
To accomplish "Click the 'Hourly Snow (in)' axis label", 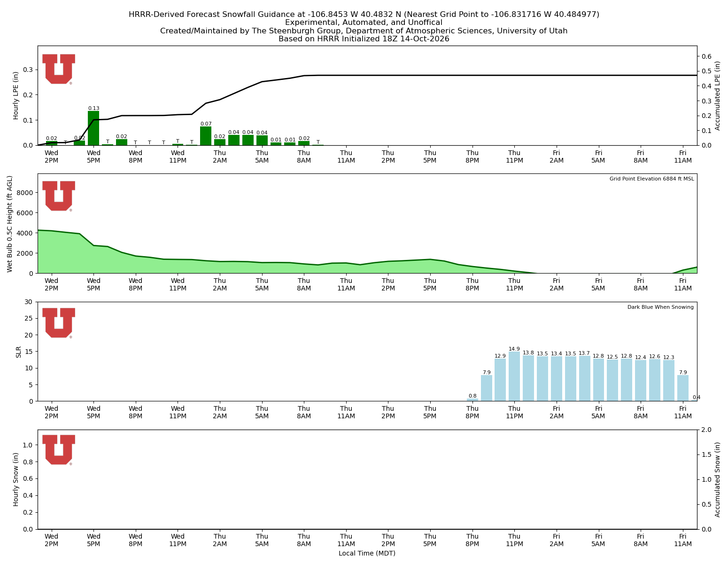I will click(16, 479).
